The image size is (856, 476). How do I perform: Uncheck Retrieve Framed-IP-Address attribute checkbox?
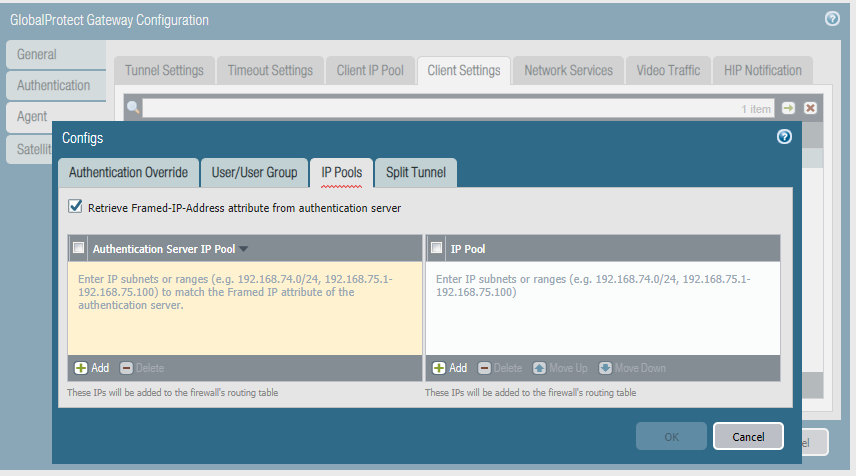click(75, 206)
